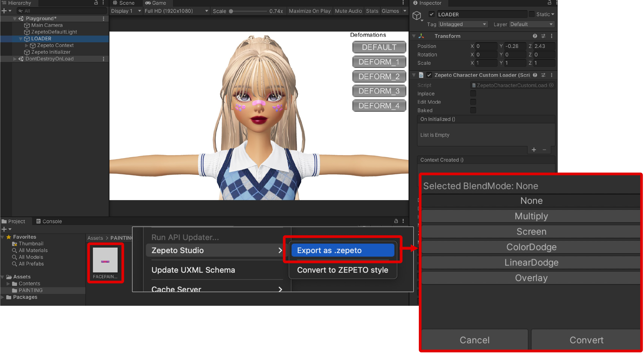Viewport: 644px width, 353px height.
Task: Open Zepeto Character Custom Loader kebab menu
Action: (552, 75)
